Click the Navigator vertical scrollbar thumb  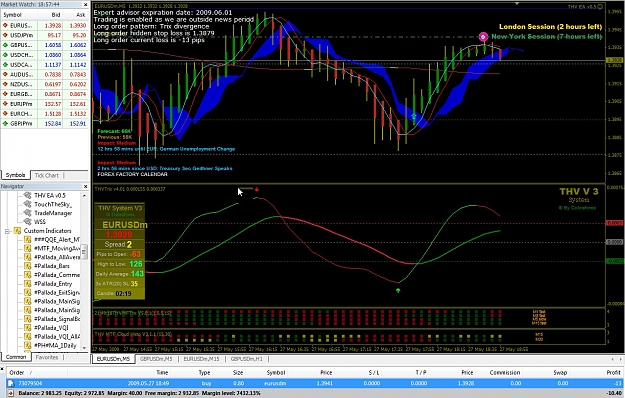(84, 252)
